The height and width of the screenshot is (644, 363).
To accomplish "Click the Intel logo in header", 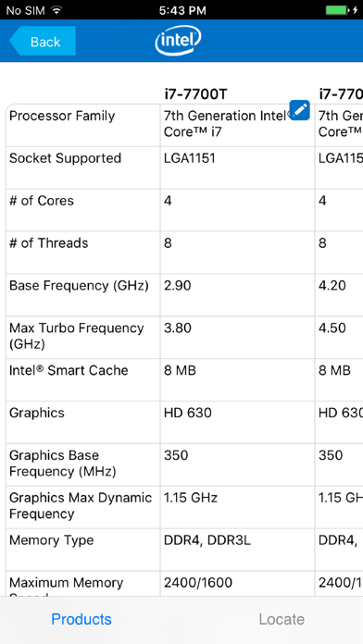I will pyautogui.click(x=178, y=42).
